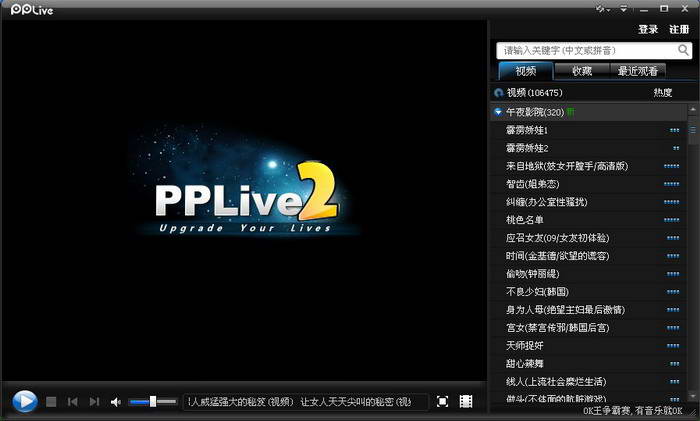Switch to the 视频 tab
This screenshot has height=421, width=700.
525,71
